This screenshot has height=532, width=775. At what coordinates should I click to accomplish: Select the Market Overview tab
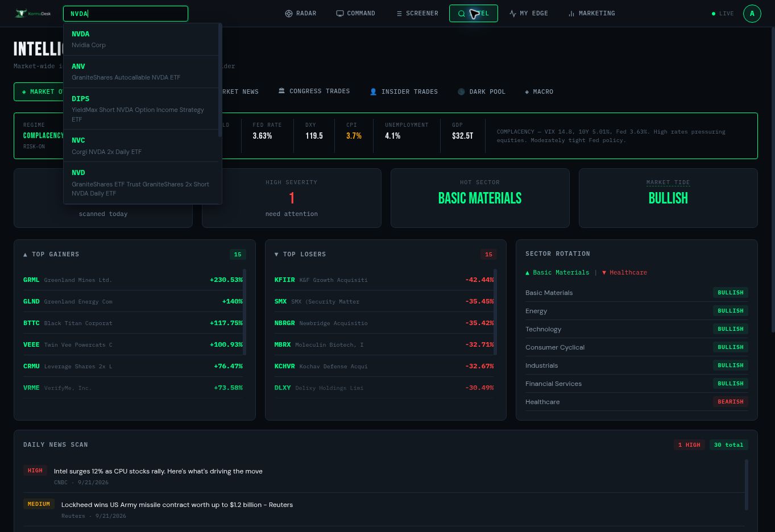[x=39, y=92]
